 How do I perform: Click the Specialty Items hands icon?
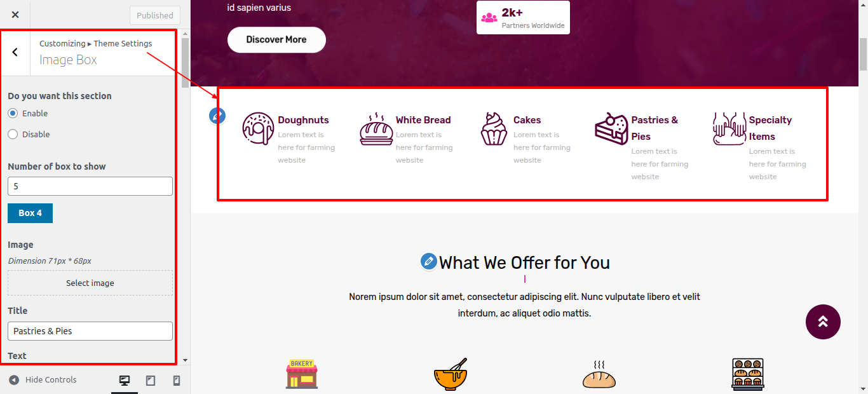point(729,128)
